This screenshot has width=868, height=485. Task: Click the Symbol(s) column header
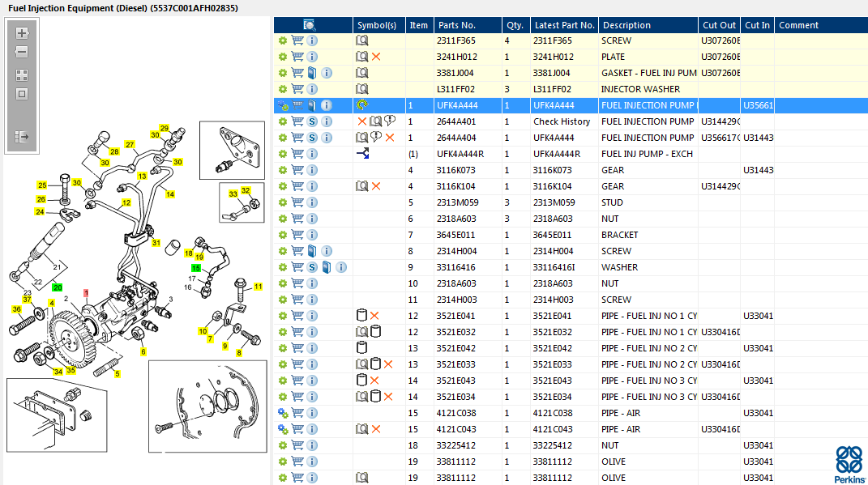[x=379, y=25]
